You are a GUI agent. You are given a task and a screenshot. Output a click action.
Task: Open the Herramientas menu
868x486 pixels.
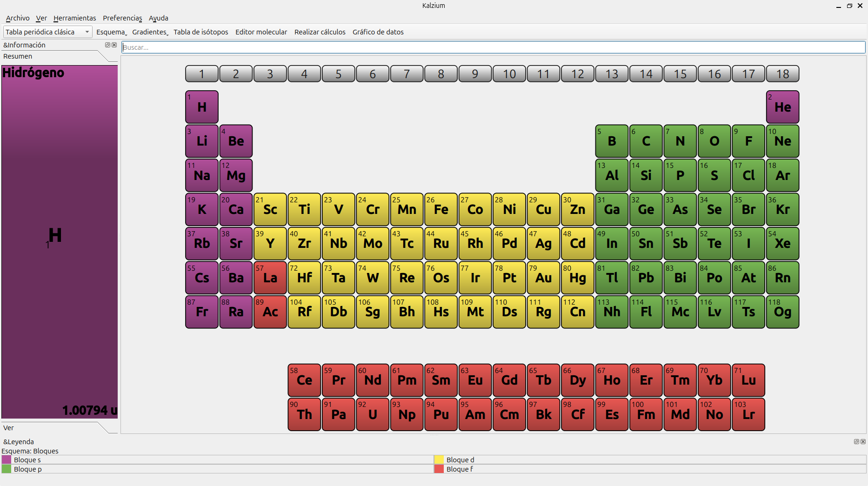pos(74,18)
